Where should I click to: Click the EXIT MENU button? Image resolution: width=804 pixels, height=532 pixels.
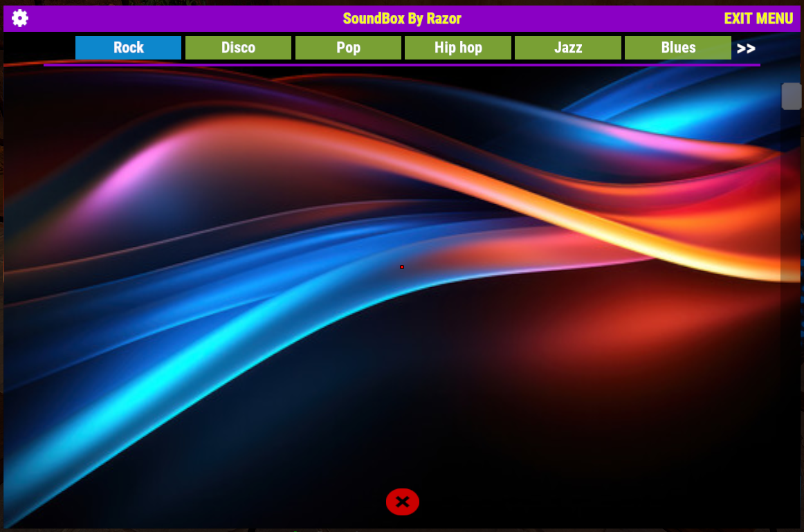(x=758, y=19)
